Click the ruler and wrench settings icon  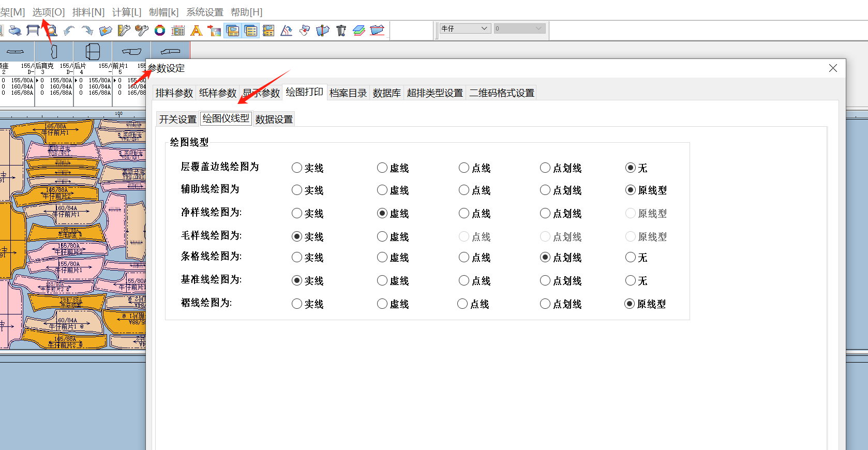(124, 31)
